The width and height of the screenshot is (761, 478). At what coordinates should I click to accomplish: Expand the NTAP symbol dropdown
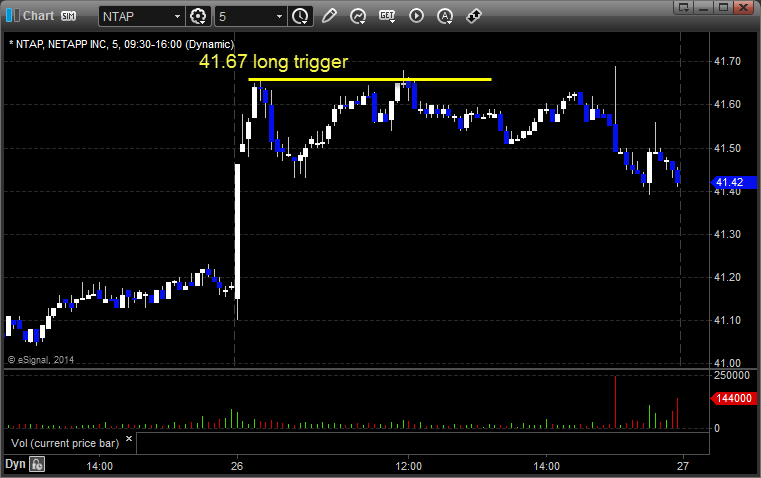[x=177, y=16]
